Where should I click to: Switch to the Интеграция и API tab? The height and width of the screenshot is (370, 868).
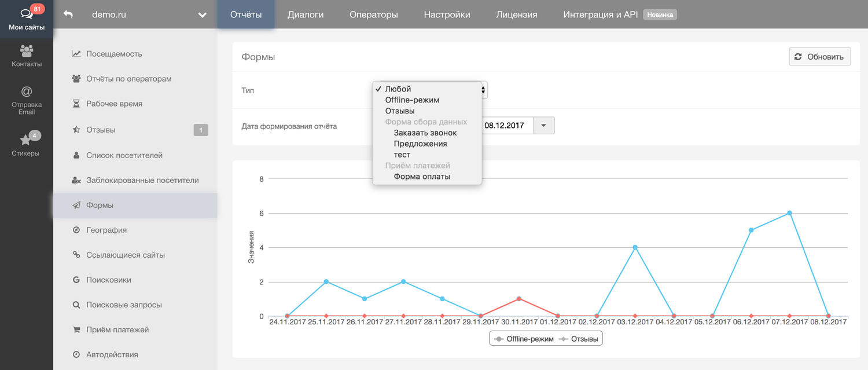coord(601,14)
